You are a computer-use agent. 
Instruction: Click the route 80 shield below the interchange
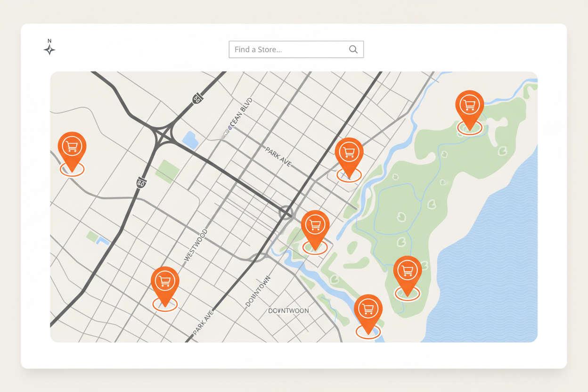(141, 183)
